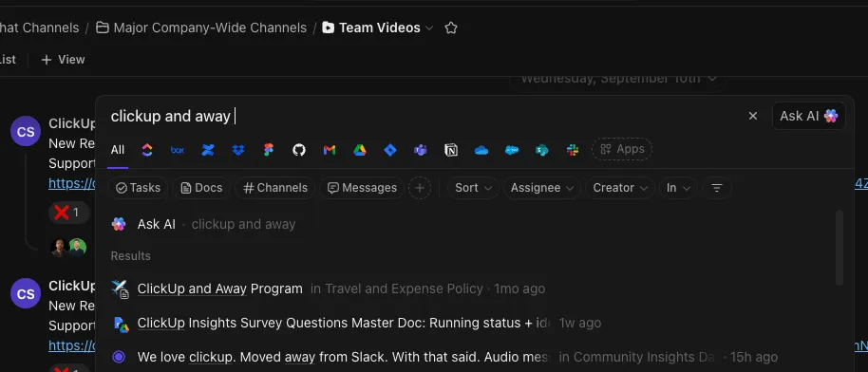Open the Creator filter dropdown

pyautogui.click(x=620, y=188)
